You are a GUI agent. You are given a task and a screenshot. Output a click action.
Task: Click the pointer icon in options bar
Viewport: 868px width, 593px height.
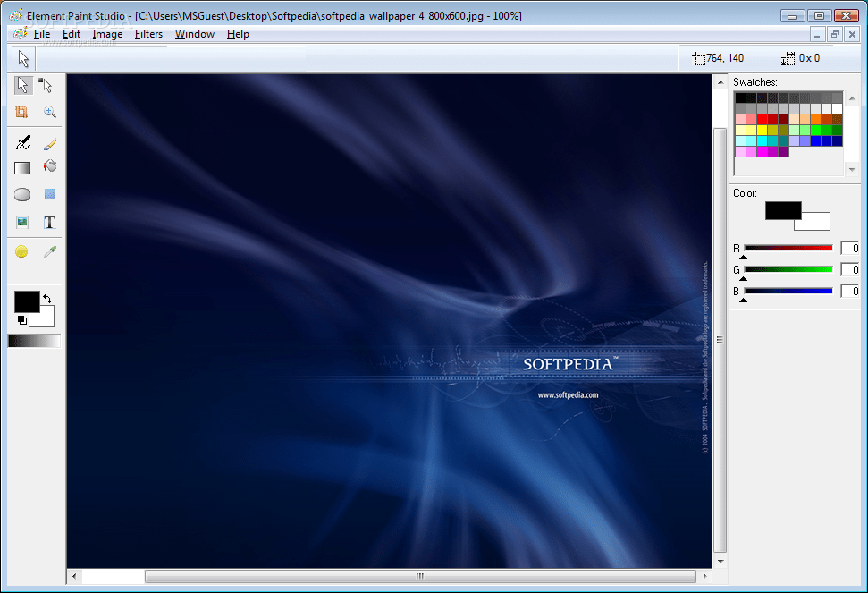(x=23, y=58)
